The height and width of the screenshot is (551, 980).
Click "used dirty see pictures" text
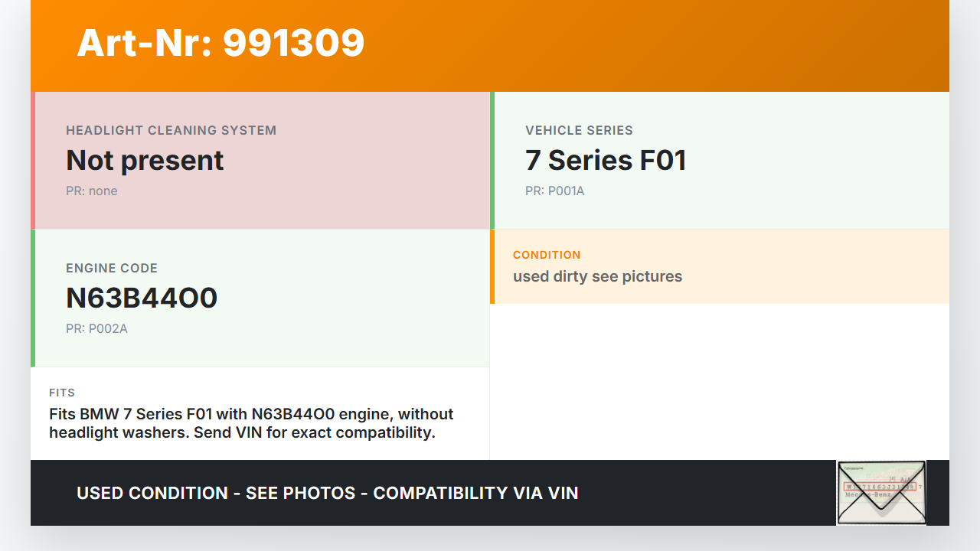(x=597, y=276)
